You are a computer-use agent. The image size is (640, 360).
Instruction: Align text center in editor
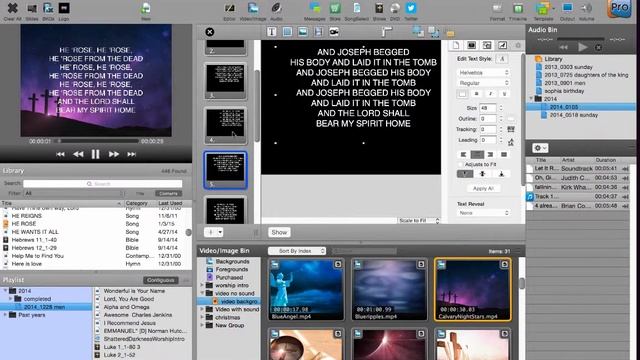[x=477, y=155]
